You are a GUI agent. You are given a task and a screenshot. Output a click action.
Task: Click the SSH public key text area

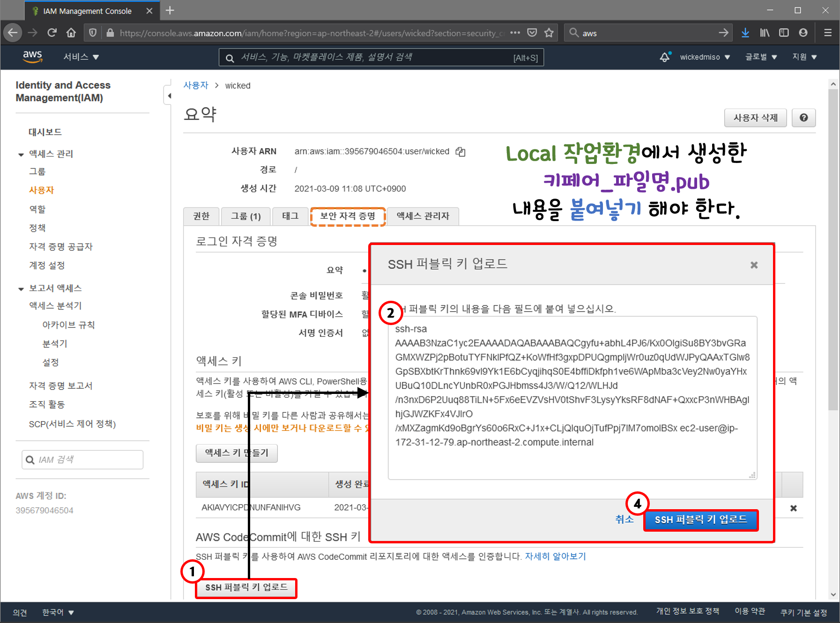point(572,398)
